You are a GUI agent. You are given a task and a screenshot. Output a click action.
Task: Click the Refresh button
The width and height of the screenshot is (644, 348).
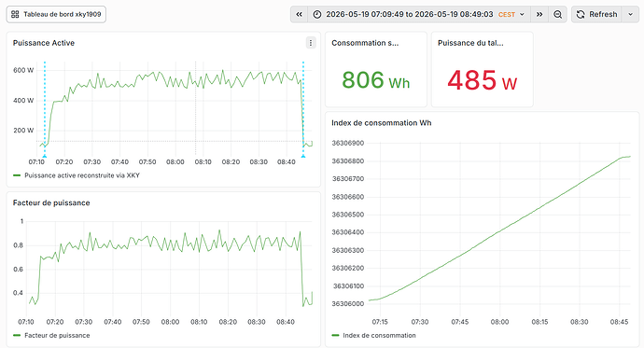(x=596, y=14)
